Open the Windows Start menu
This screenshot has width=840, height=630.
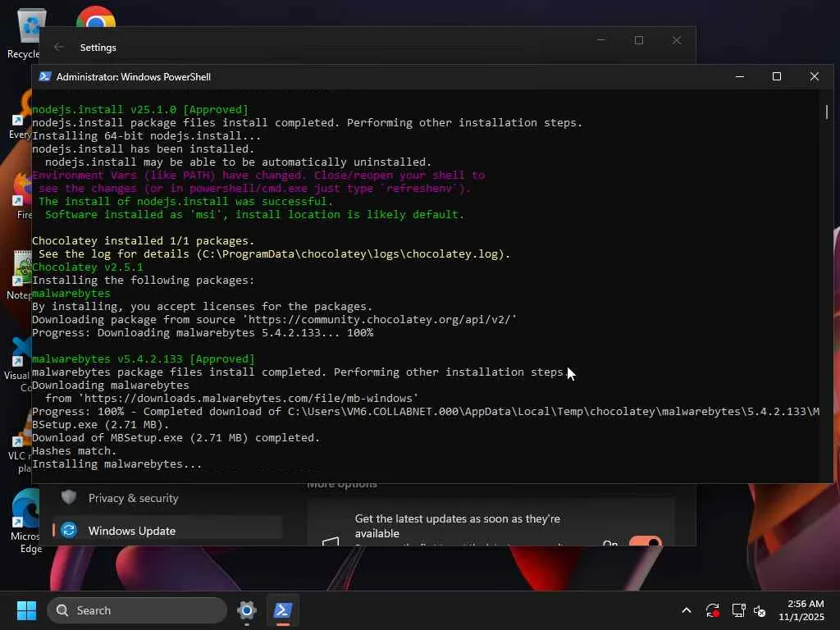(26, 610)
